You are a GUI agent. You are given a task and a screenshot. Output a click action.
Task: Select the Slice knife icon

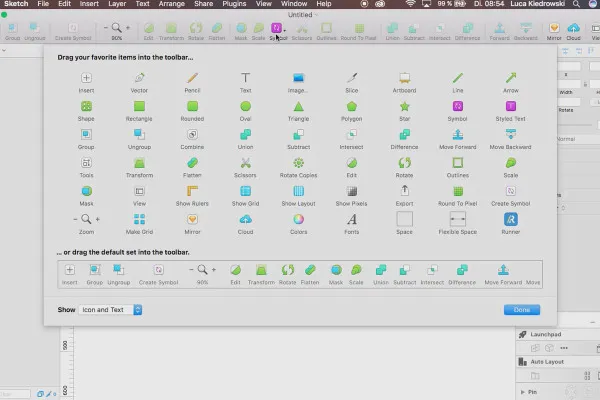pyautogui.click(x=352, y=78)
